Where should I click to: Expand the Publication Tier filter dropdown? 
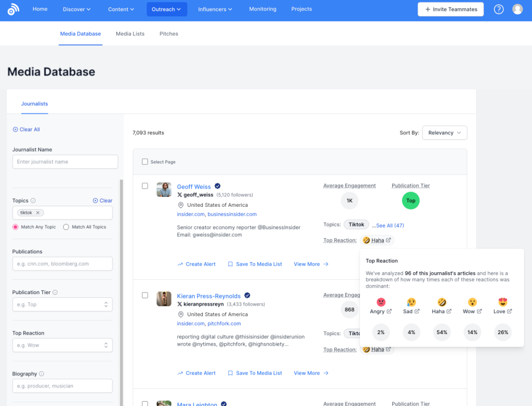click(63, 304)
